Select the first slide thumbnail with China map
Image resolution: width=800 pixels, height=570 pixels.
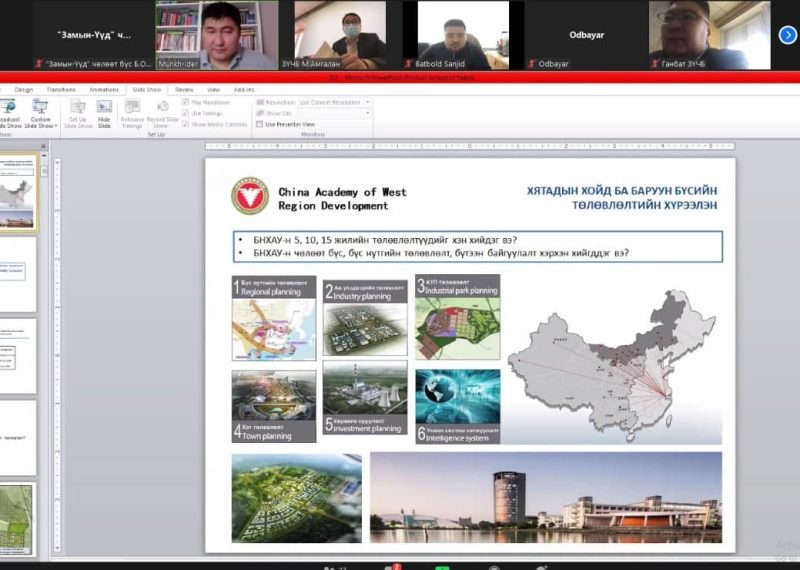19,191
